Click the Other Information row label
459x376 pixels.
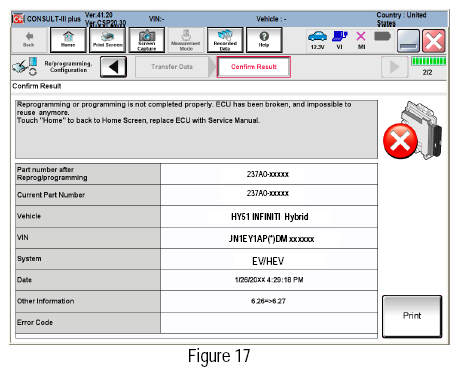(46, 301)
